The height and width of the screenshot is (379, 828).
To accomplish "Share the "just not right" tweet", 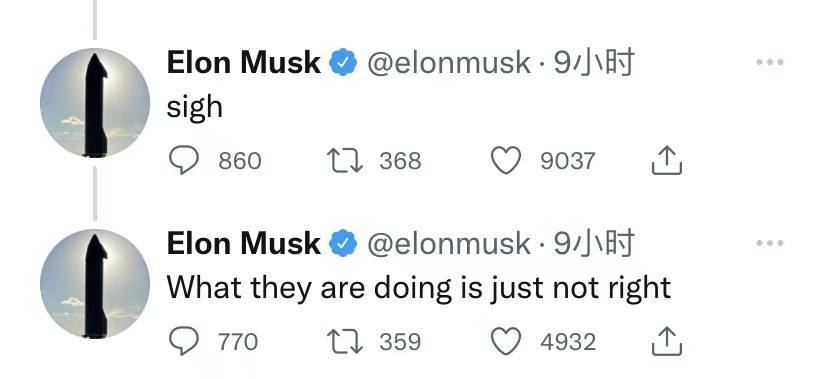I will pos(666,342).
